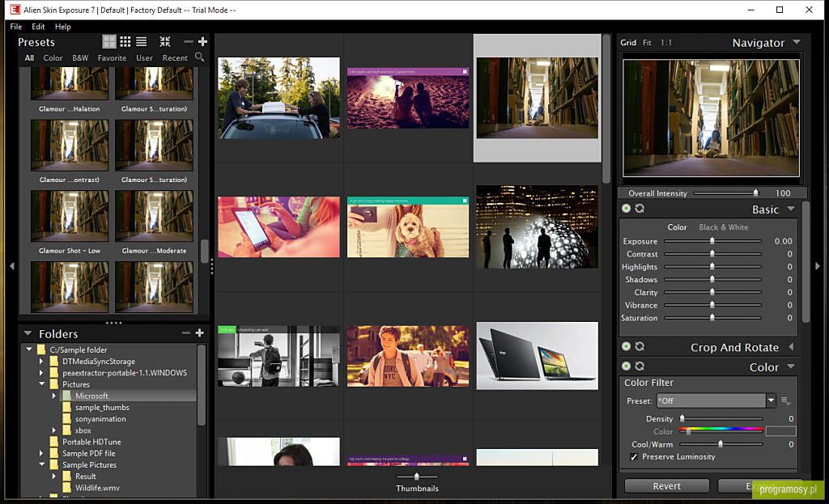The width and height of the screenshot is (829, 504).
Task: Switch presets to large thumbnail view
Action: tap(109, 42)
